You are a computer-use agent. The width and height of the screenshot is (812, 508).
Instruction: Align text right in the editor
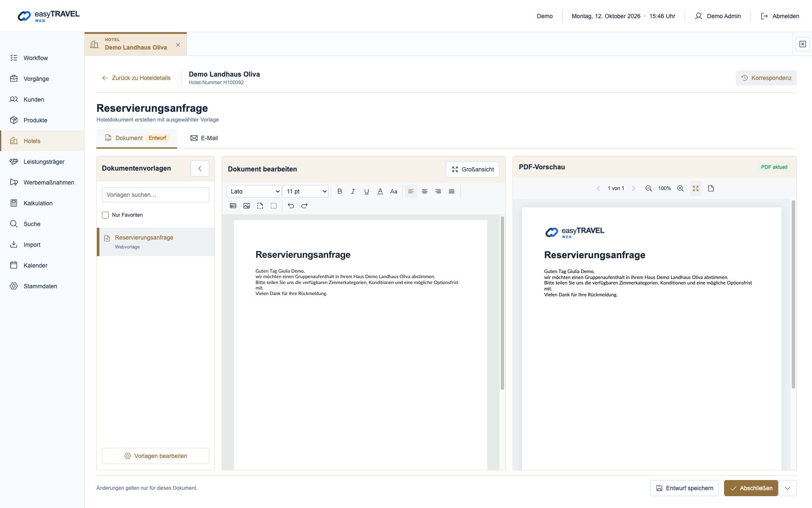pyautogui.click(x=438, y=191)
